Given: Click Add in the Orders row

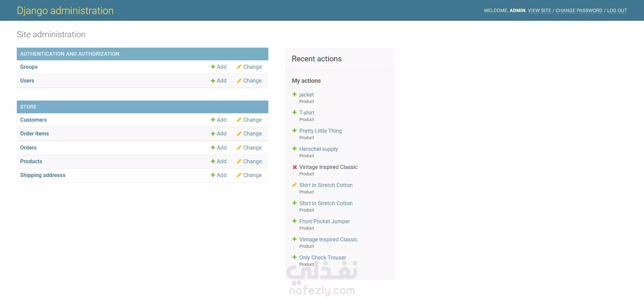Looking at the screenshot, I should 219,147.
